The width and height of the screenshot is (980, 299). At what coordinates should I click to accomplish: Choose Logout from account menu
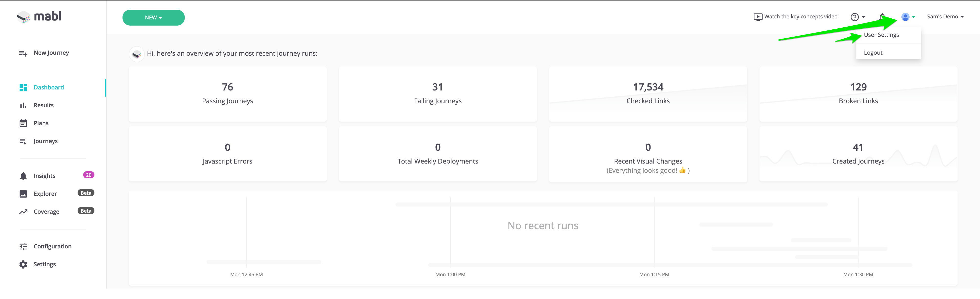[x=873, y=53]
